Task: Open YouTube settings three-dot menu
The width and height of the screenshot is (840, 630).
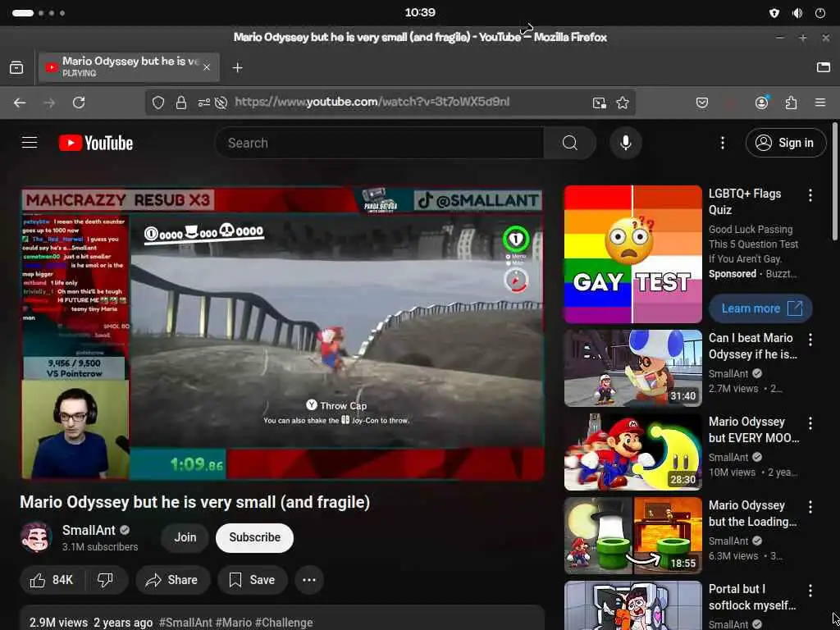Action: (x=723, y=143)
